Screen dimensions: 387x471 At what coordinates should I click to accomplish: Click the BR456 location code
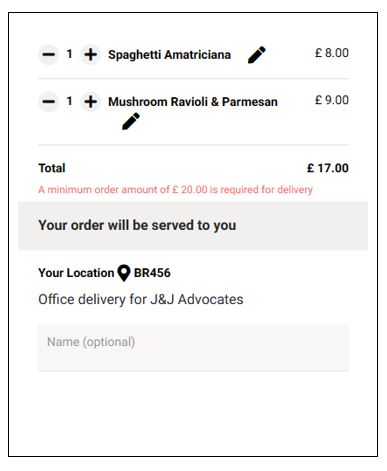coord(152,273)
